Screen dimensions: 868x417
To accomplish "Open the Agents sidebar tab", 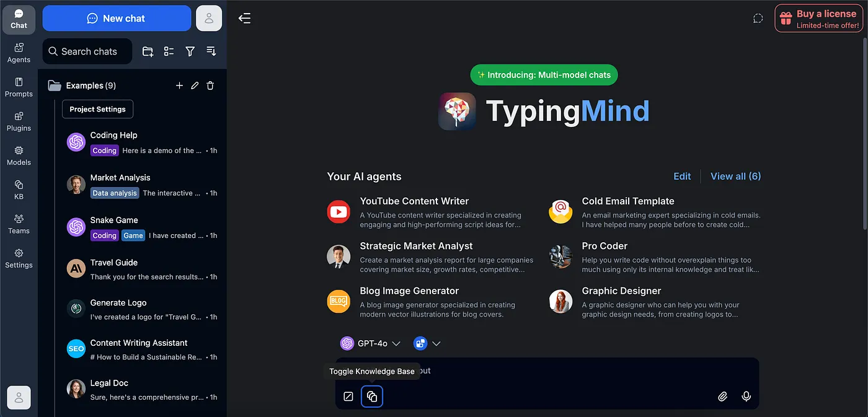I will click(19, 53).
